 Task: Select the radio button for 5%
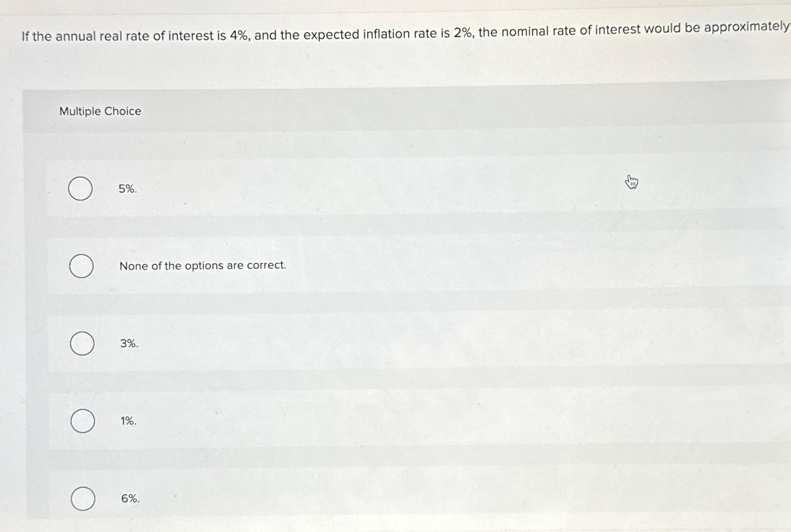pos(80,189)
